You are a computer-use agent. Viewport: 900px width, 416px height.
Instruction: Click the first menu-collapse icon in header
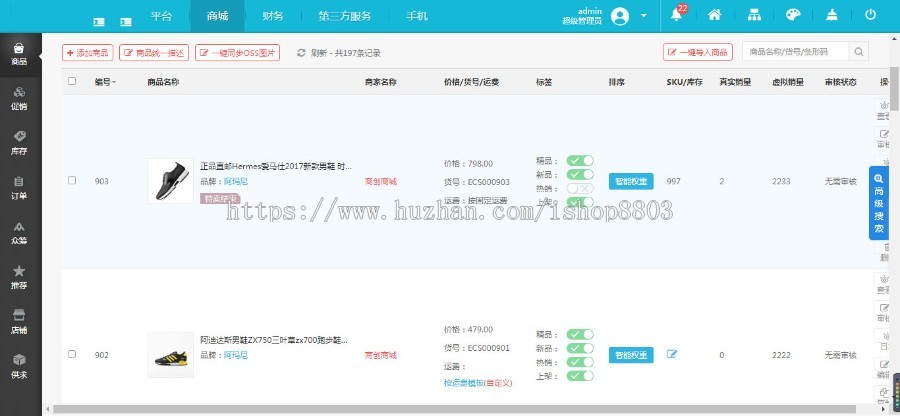(99, 22)
